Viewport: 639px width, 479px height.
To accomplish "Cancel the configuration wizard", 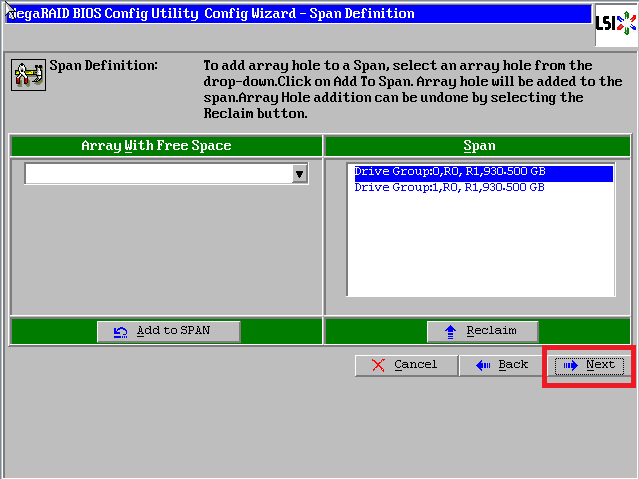I will tap(406, 365).
